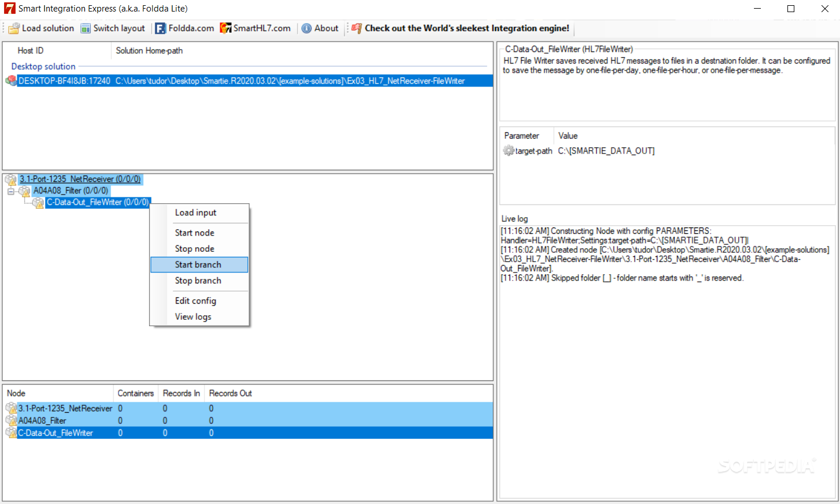Click the DESKTOP-BF4I8JB host row icon
This screenshot has width=840, height=504.
pos(12,81)
